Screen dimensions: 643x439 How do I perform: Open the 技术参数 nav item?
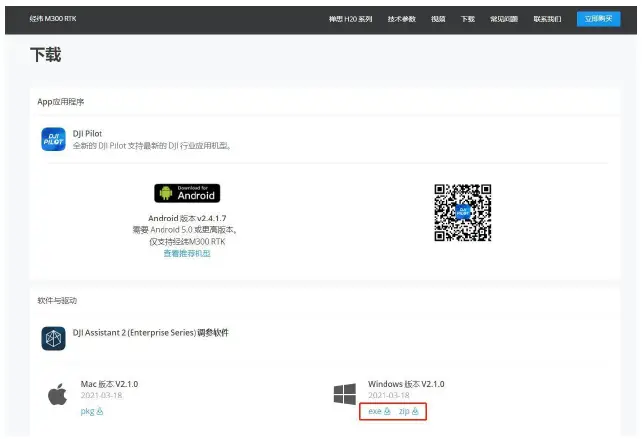401,19
